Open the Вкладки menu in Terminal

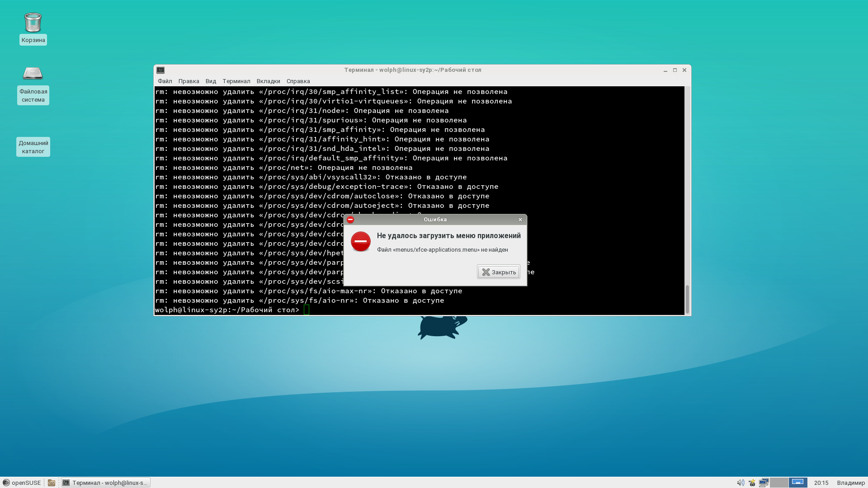[x=269, y=81]
